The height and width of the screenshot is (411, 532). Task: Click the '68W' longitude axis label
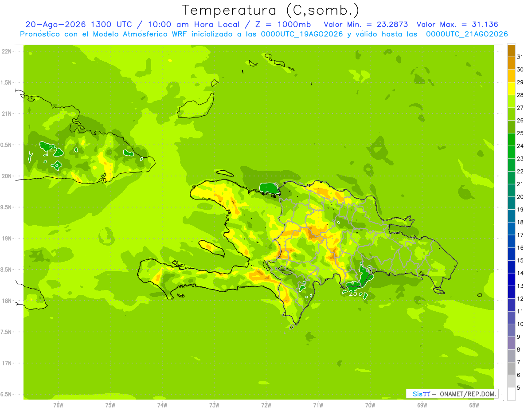(474, 405)
